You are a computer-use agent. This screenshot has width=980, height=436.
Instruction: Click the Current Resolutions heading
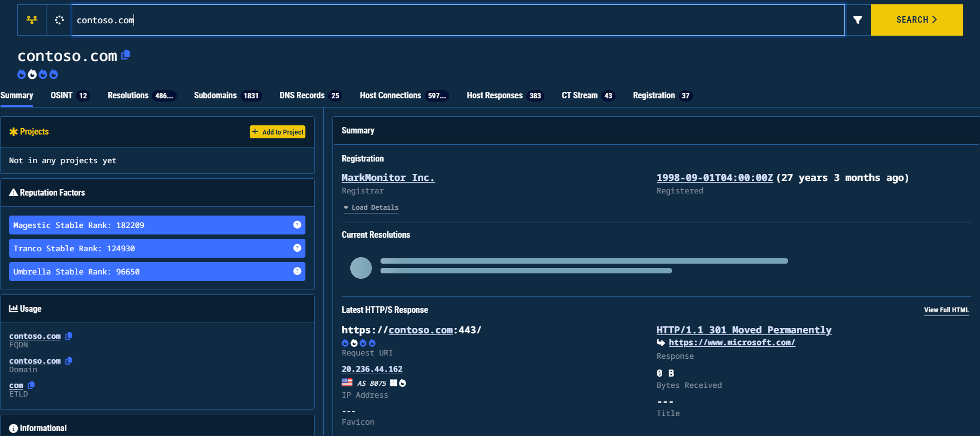pyautogui.click(x=376, y=234)
